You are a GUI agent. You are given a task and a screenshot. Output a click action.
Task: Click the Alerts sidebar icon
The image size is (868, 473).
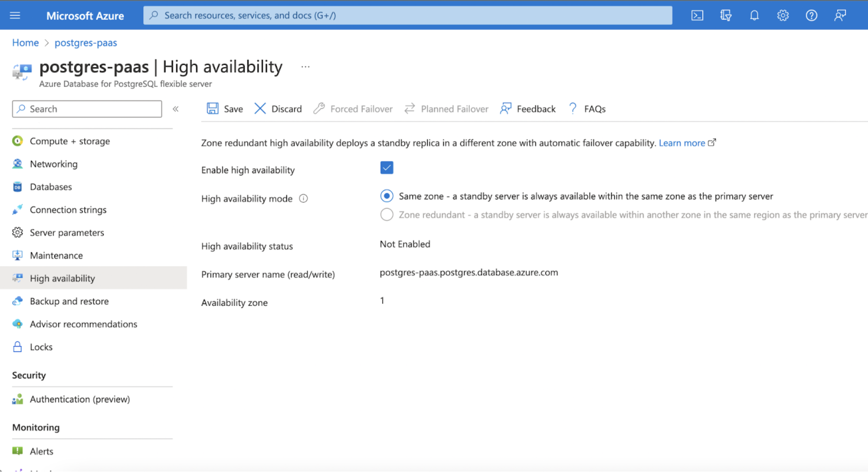18,451
